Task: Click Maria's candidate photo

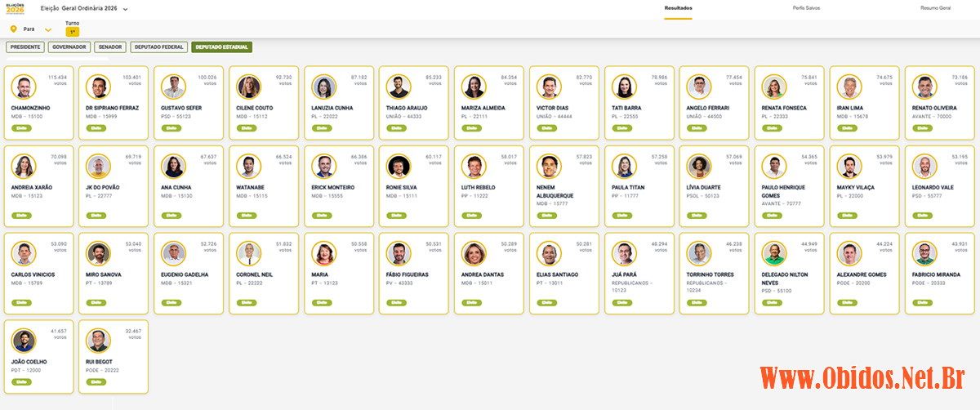Action: pyautogui.click(x=323, y=253)
